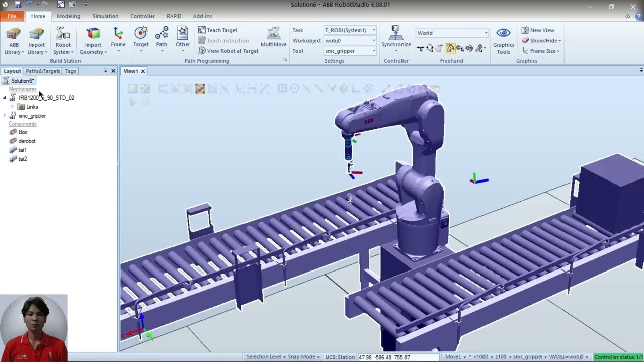Enable the freehand Jog Joint hand tool
Image resolution: width=644 pixels, height=362 pixels.
coord(439,48)
